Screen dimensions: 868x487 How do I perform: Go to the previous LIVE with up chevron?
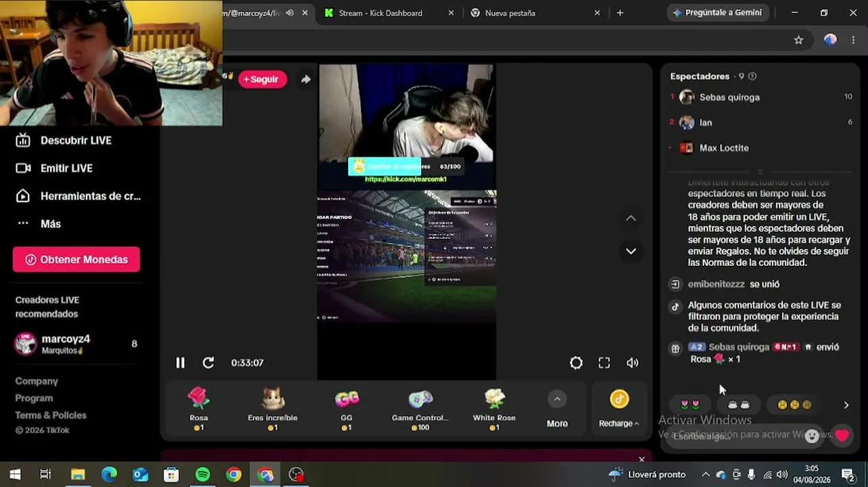(631, 218)
